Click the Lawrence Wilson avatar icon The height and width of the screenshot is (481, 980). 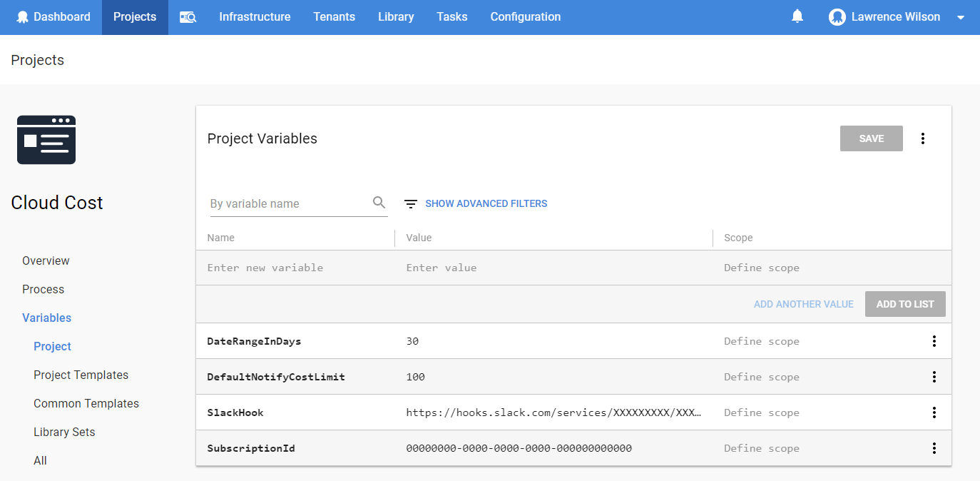click(x=836, y=16)
